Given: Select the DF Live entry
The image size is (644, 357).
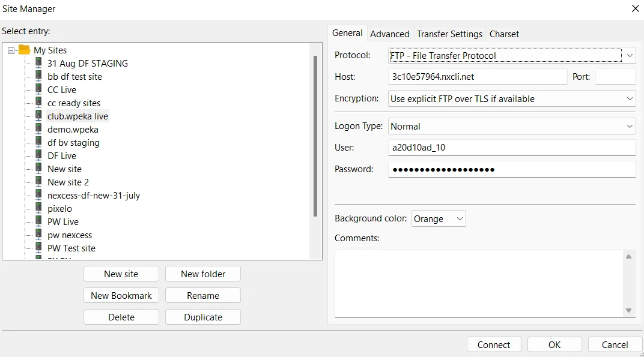Looking at the screenshot, I should (62, 155).
